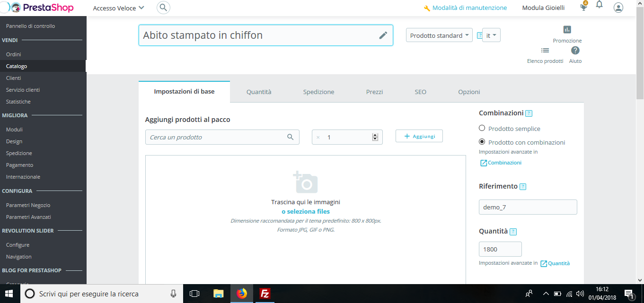Click pack quantity spinner arrows
This screenshot has height=303, width=644.
[x=375, y=137]
